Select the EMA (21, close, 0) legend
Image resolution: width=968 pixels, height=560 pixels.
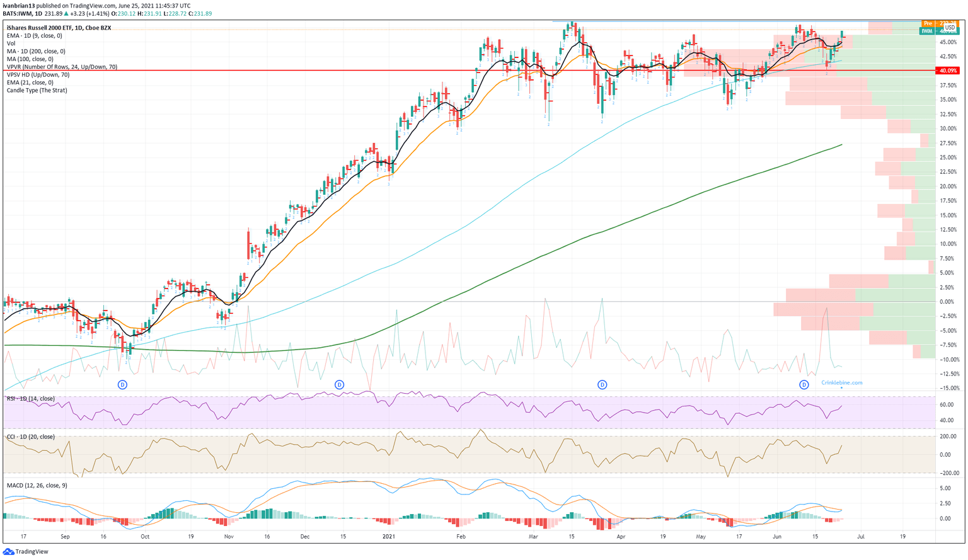click(30, 83)
